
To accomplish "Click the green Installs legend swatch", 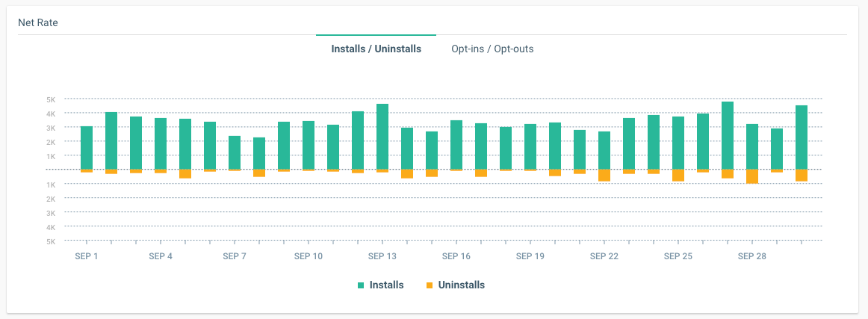I will pyautogui.click(x=361, y=285).
